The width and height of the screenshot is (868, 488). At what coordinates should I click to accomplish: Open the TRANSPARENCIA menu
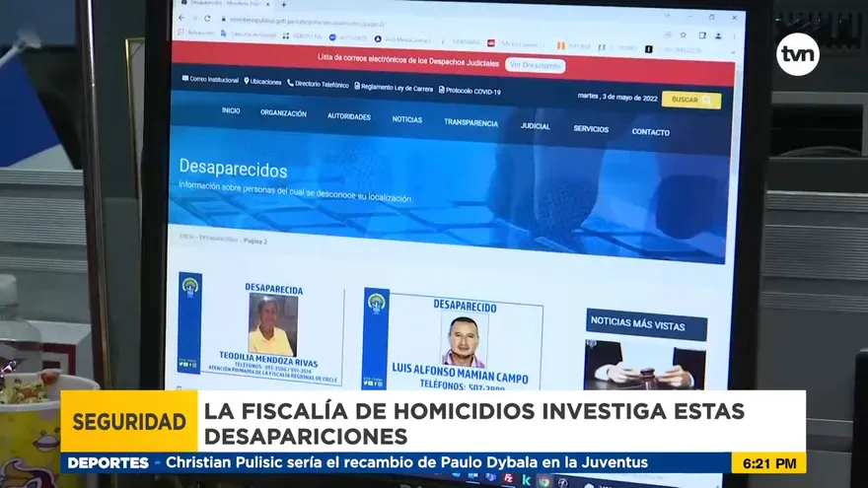pyautogui.click(x=470, y=123)
